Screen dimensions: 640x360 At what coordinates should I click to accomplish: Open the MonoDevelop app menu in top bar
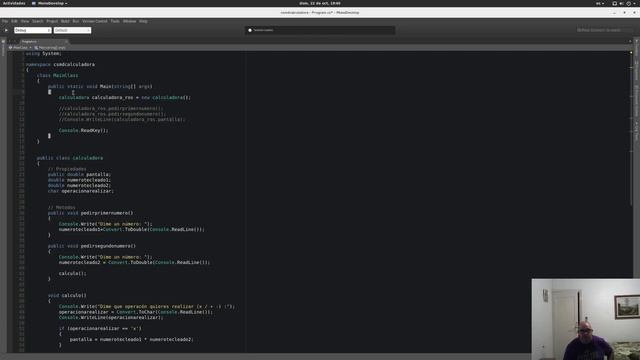[50, 3]
